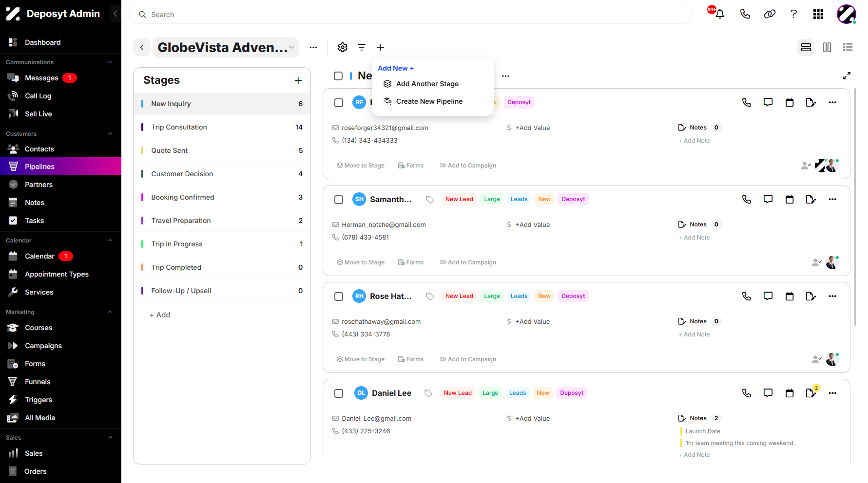Check the Samantha lead checkbox
868x483 pixels.
point(339,200)
